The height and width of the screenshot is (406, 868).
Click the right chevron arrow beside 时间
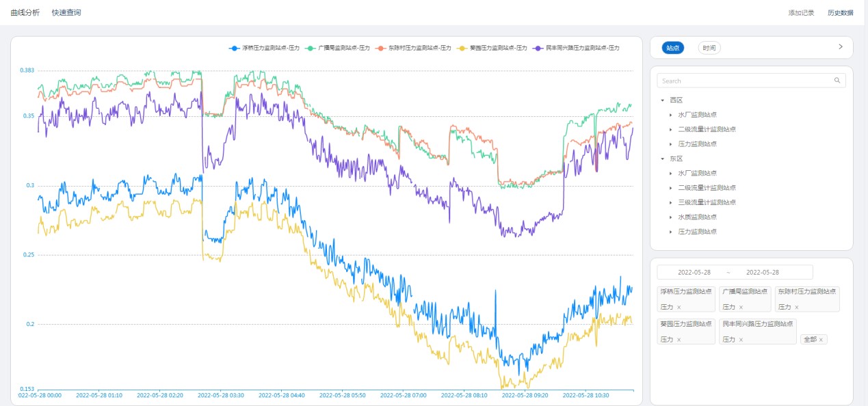pyautogui.click(x=841, y=47)
